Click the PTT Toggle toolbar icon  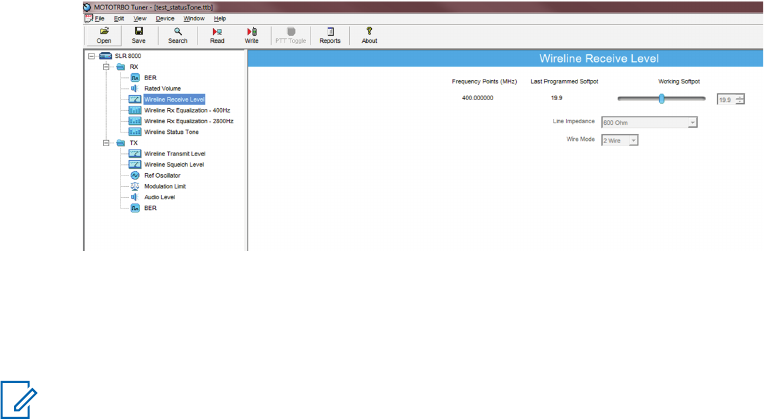291,31
